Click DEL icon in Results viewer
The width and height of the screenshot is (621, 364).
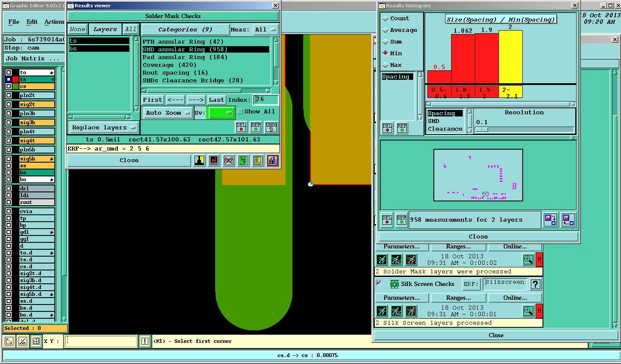tap(241, 127)
